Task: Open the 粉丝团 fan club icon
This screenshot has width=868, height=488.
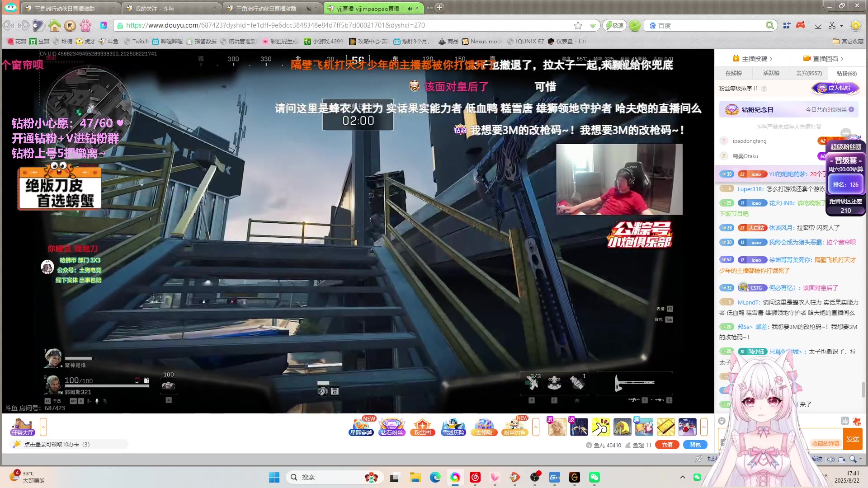Action: [422, 427]
